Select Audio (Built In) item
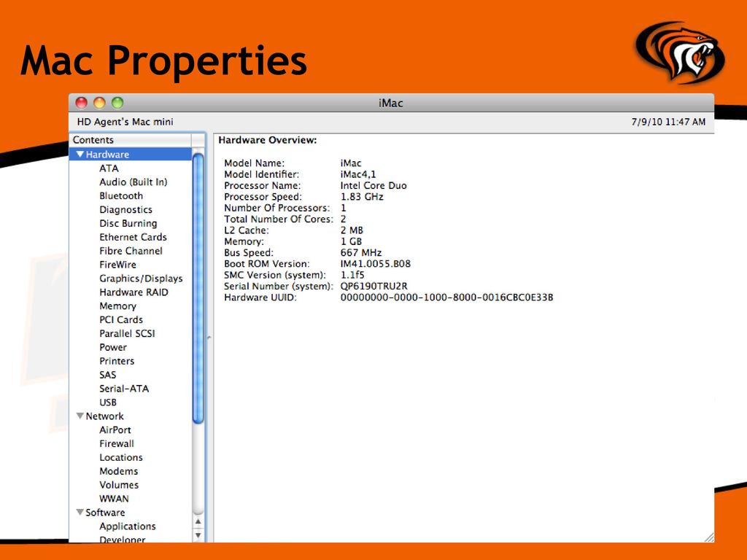 pyautogui.click(x=133, y=182)
